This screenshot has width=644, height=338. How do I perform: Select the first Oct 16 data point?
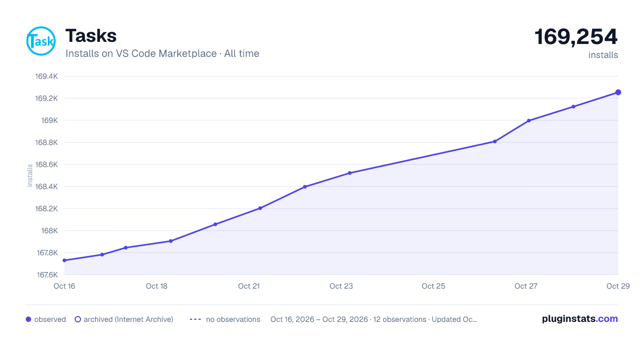64,260
